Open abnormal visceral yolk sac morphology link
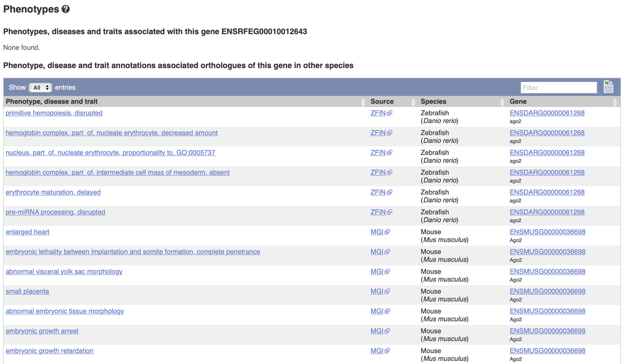The width and height of the screenshot is (621, 364). [x=64, y=271]
